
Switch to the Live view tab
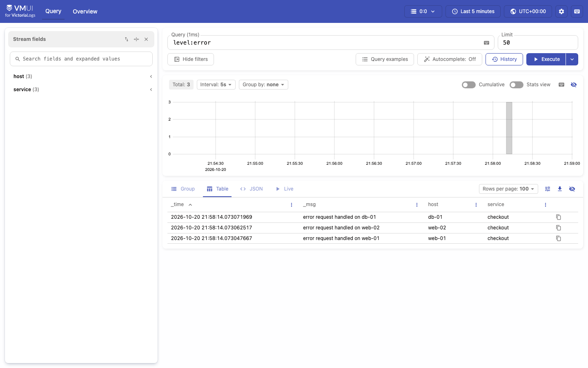coord(285,189)
